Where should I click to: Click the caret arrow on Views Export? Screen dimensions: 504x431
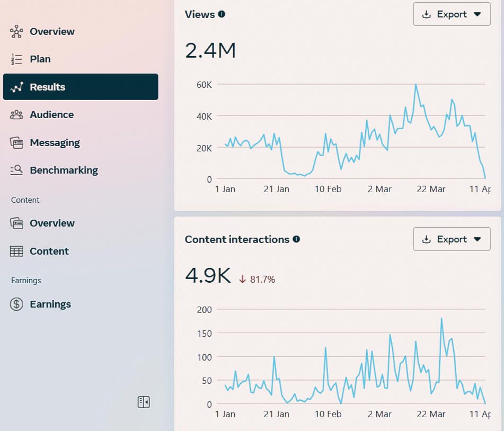click(x=478, y=15)
